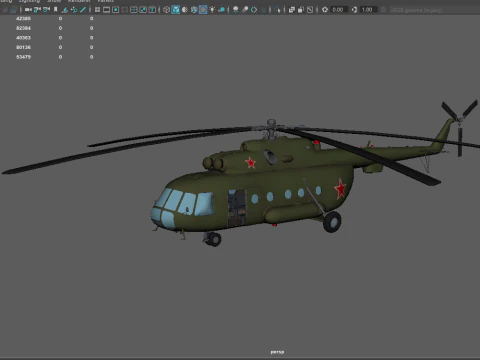The width and height of the screenshot is (480, 360).
Task: Click the Gamma value field 1.00
Action: [x=368, y=10]
